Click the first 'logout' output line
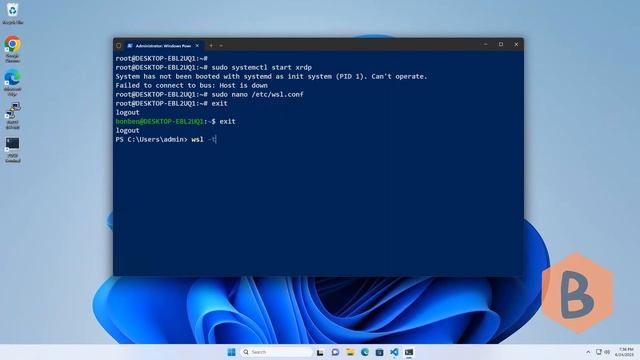This screenshot has height=360, width=640. click(127, 112)
